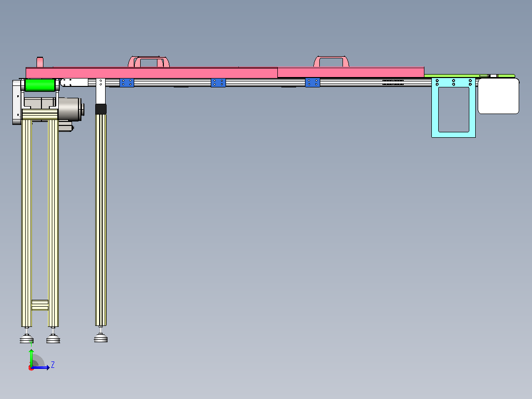Select the longer pink cover panel
This screenshot has height=399, width=532.
152,73
